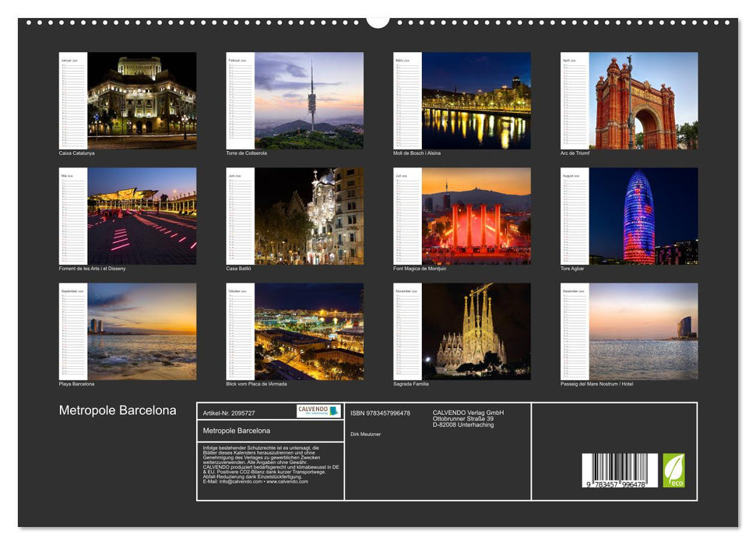756x545 pixels.
Task: Select the CALVENDO publisher logo
Action: coord(317,409)
